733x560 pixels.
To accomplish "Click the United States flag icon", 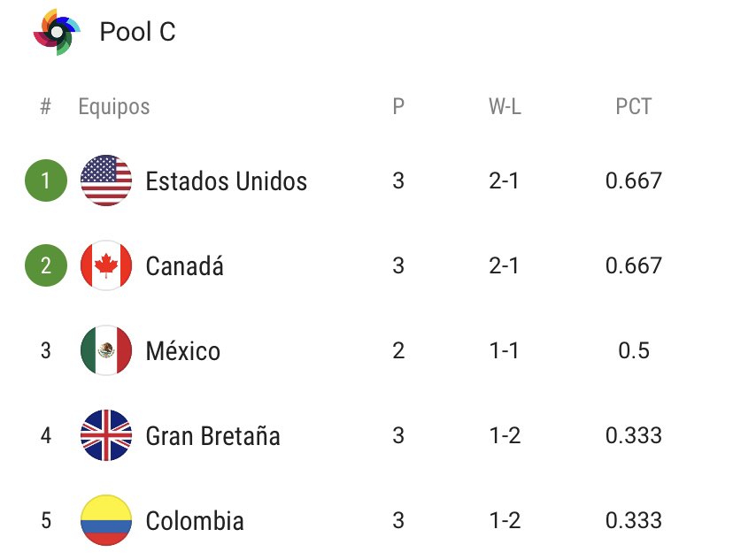I will 106,180.
